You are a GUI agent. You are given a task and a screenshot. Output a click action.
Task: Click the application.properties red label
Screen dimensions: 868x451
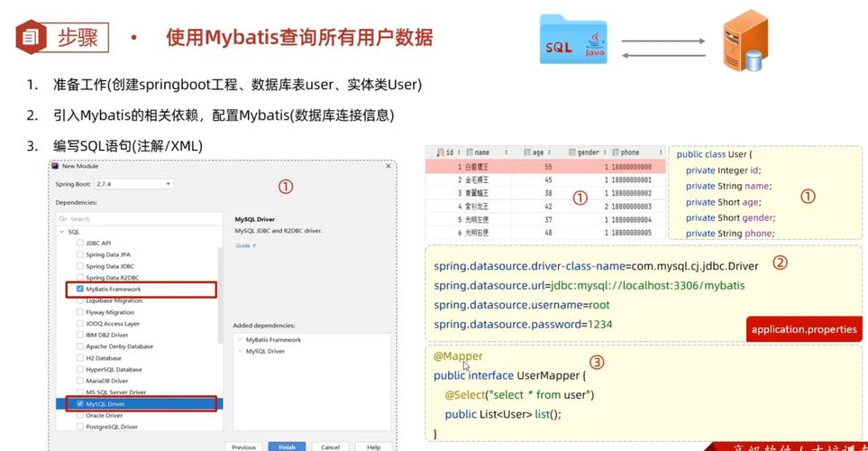804,329
